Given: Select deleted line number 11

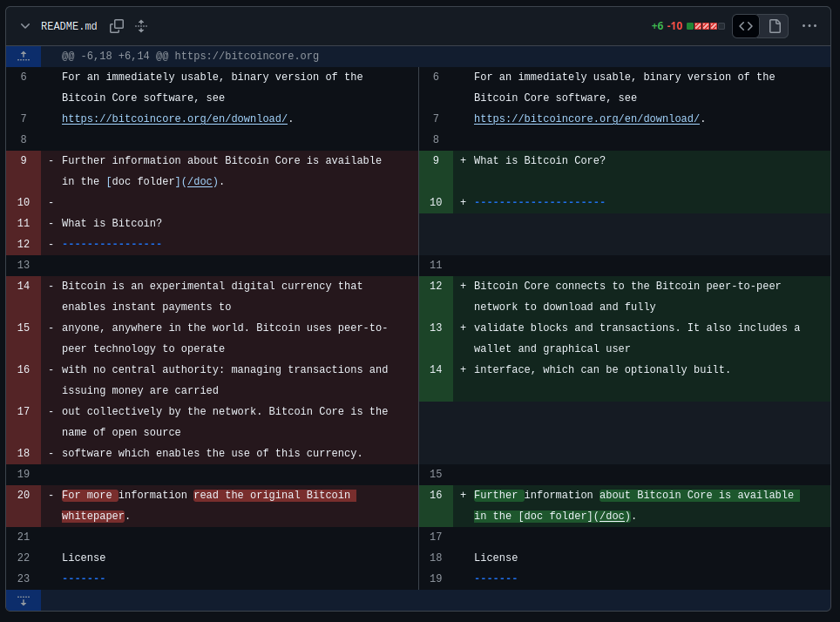Looking at the screenshot, I should 24,223.
